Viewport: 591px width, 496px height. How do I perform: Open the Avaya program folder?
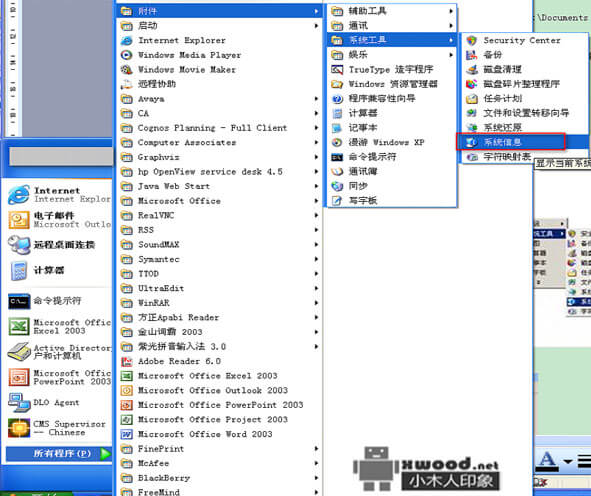[219, 99]
